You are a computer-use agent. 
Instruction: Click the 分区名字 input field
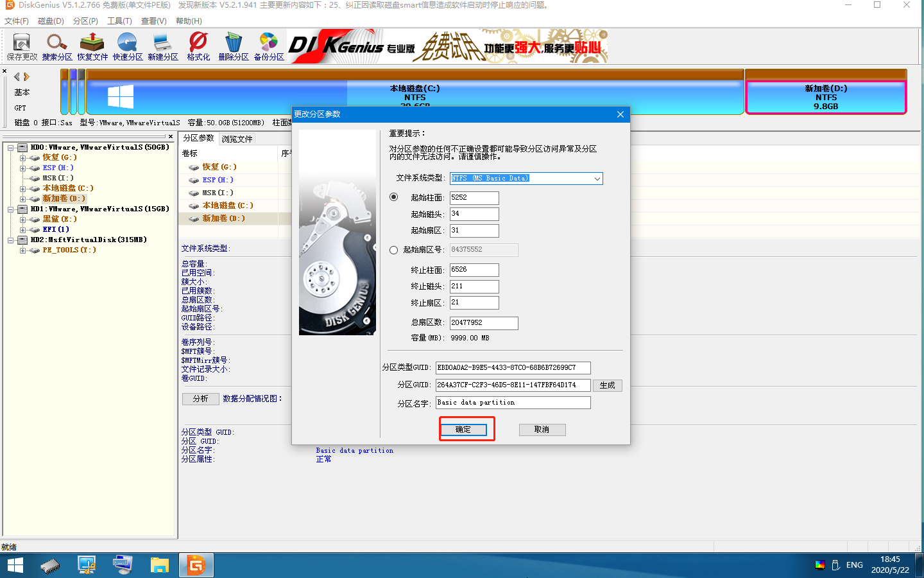click(513, 403)
